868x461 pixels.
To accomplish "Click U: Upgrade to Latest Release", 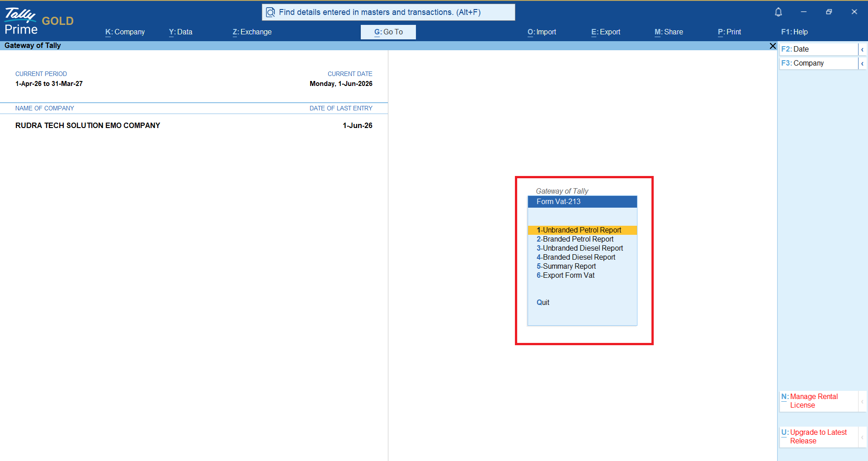I will (x=819, y=437).
